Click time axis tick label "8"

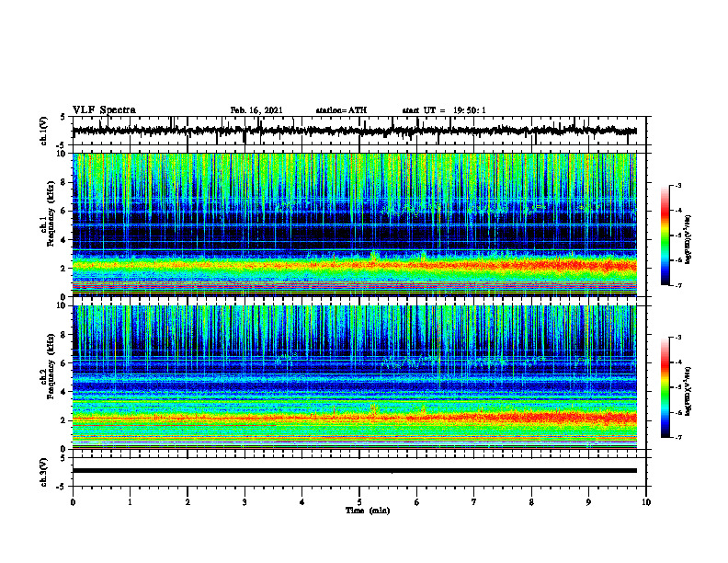coord(531,502)
